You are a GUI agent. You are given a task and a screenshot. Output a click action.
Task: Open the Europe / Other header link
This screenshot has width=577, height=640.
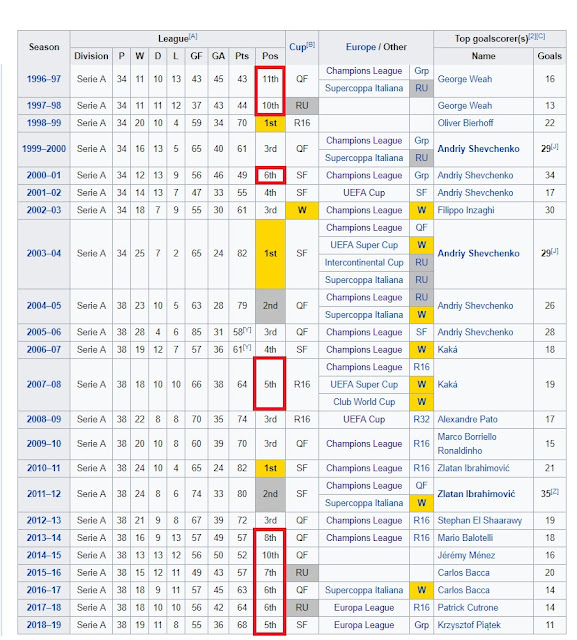[376, 47]
